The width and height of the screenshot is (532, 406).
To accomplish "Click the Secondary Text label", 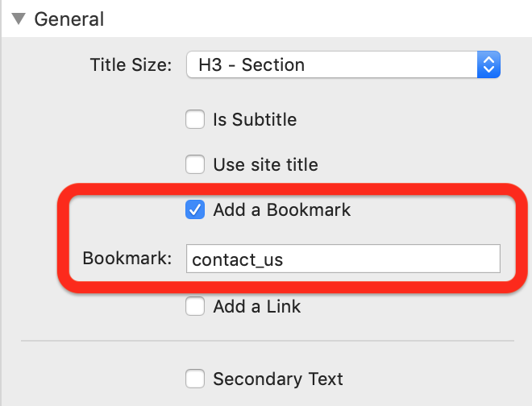I will (x=278, y=379).
